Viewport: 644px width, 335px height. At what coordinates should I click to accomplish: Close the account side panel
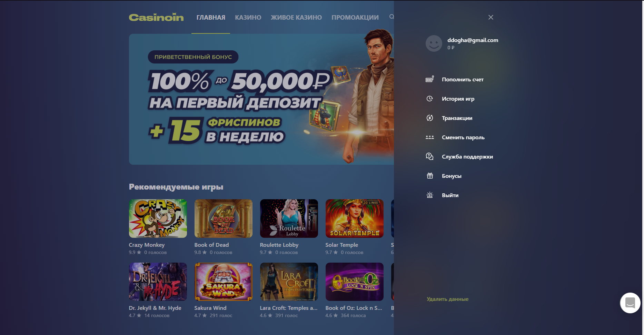(x=491, y=17)
